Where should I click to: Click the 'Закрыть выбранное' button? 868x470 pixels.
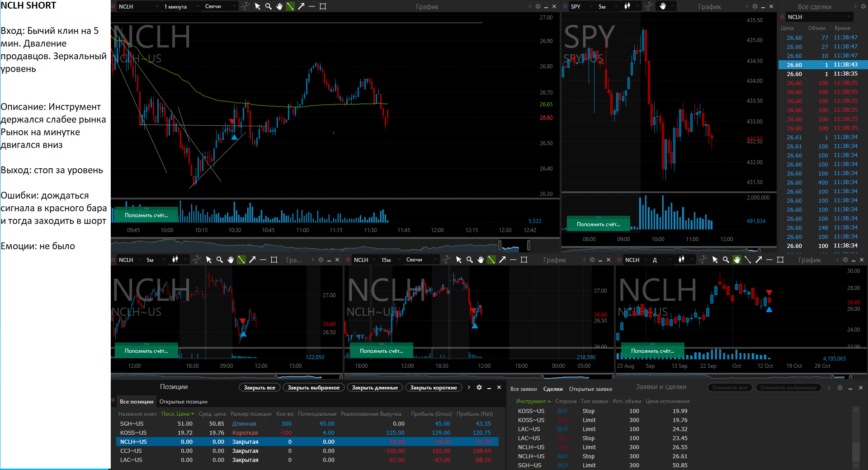pyautogui.click(x=314, y=388)
